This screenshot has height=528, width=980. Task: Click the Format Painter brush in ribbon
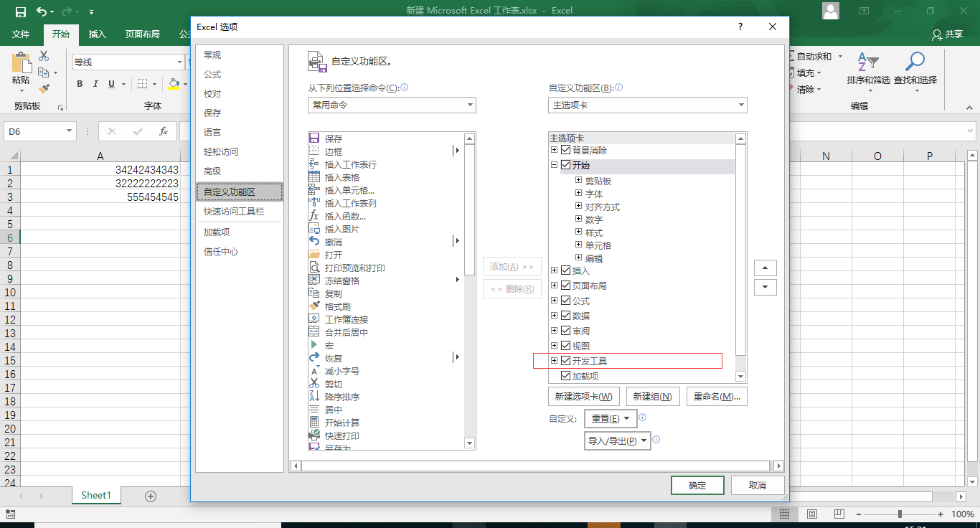(x=44, y=88)
